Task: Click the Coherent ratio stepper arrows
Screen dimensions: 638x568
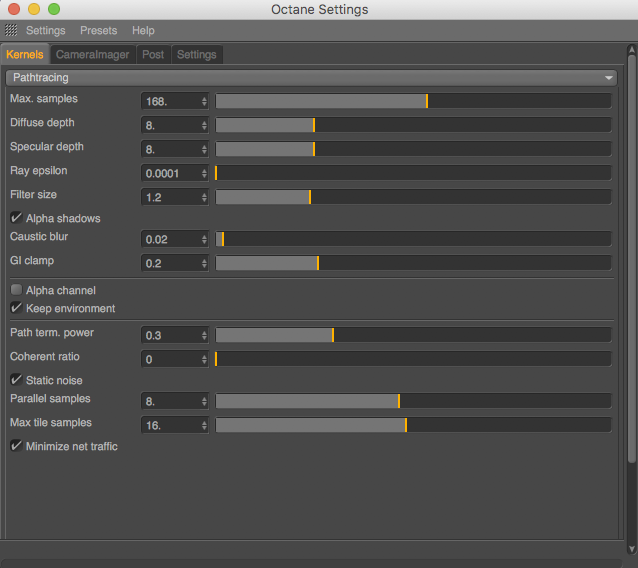Action: 204,359
